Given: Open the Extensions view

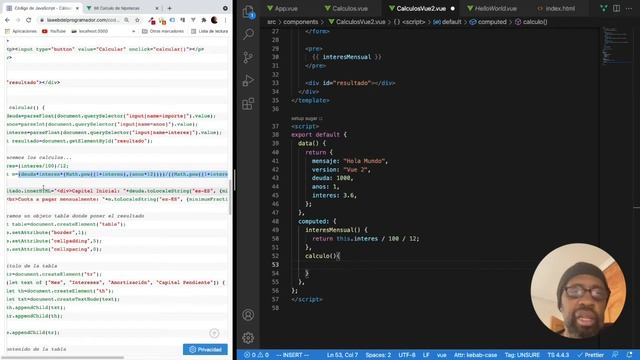Looking at the screenshot, I should pyautogui.click(x=248, y=104).
